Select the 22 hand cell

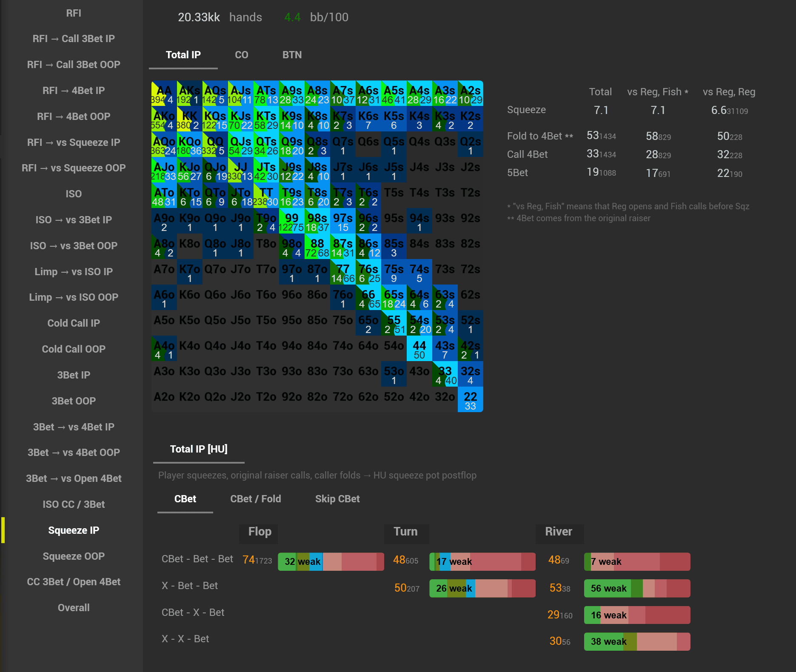pos(471,399)
